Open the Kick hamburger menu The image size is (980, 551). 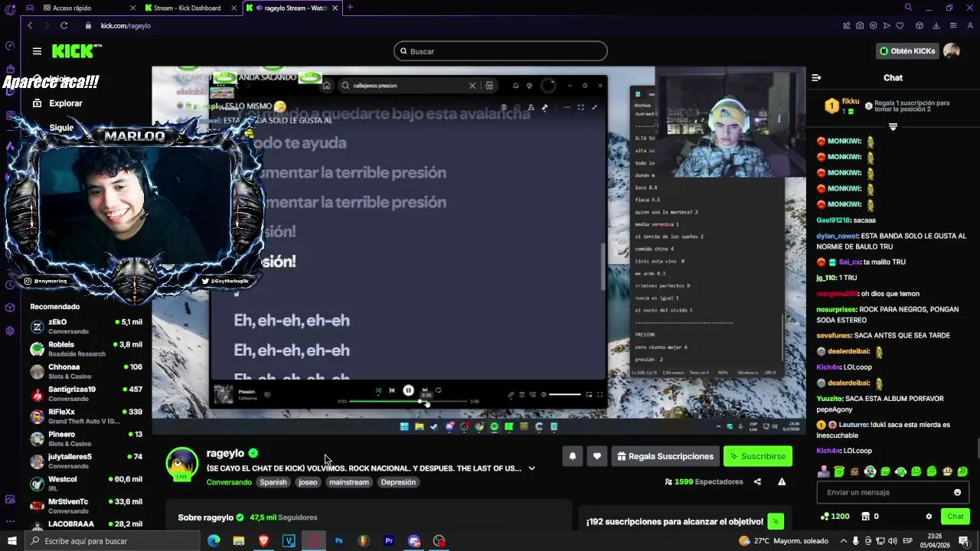click(x=37, y=51)
